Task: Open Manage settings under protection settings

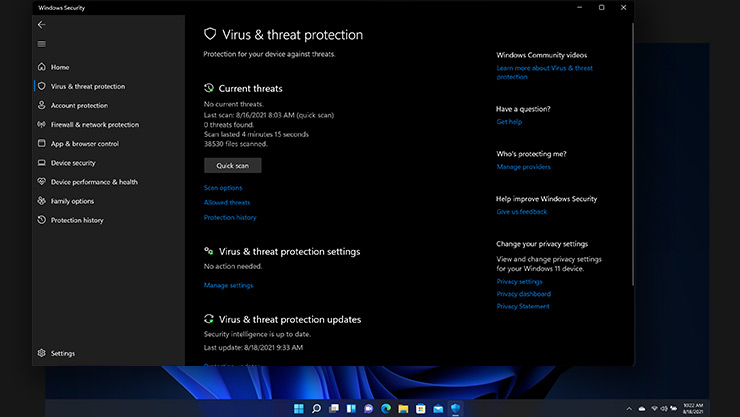Action: click(228, 285)
